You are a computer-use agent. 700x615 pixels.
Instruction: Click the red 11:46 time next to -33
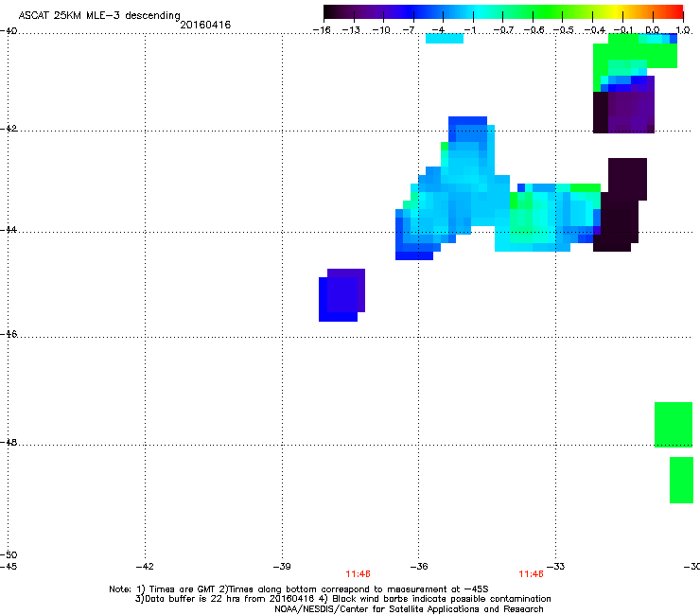(x=531, y=574)
